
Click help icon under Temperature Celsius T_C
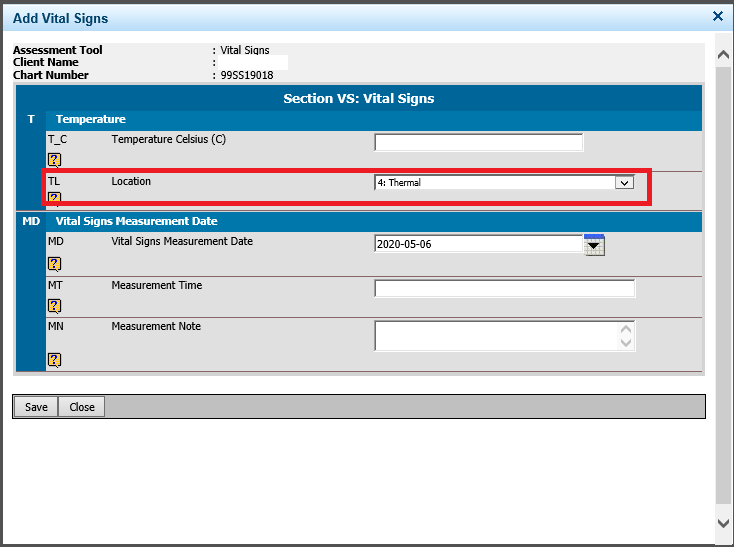(54, 159)
